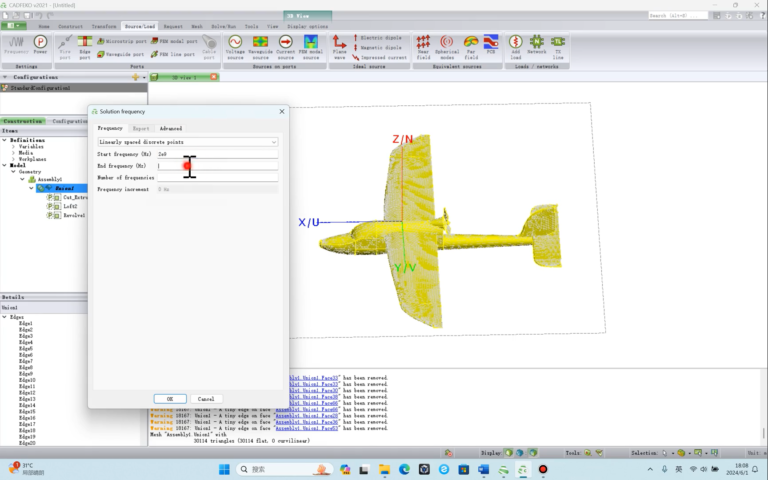This screenshot has height=480, width=768.
Task: Add a Far field equivalent source
Action: click(x=471, y=47)
